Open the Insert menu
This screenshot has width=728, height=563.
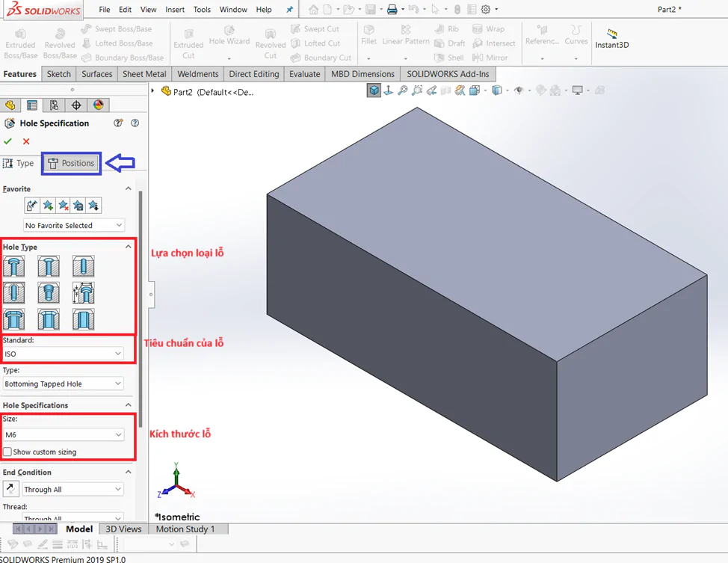(x=175, y=9)
